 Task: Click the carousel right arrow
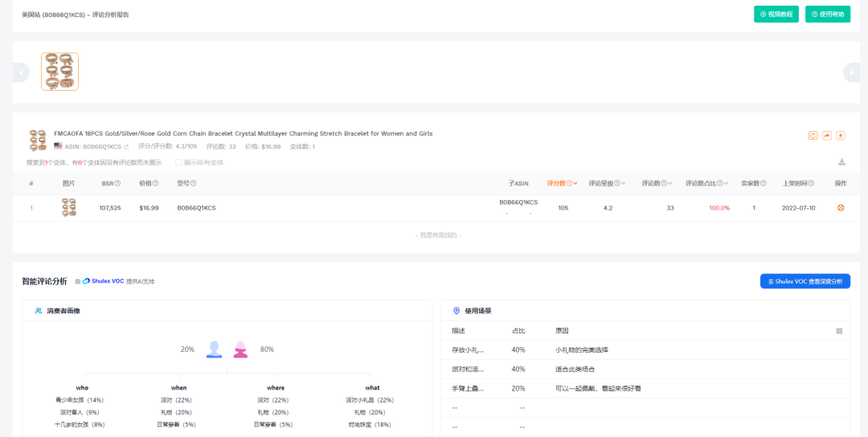(x=851, y=72)
